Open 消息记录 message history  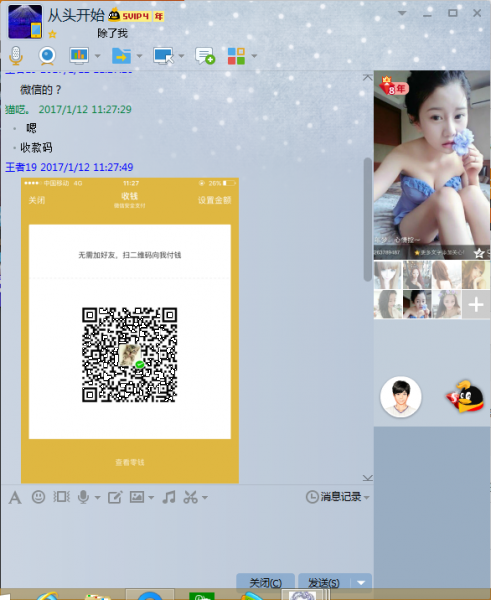pos(334,497)
